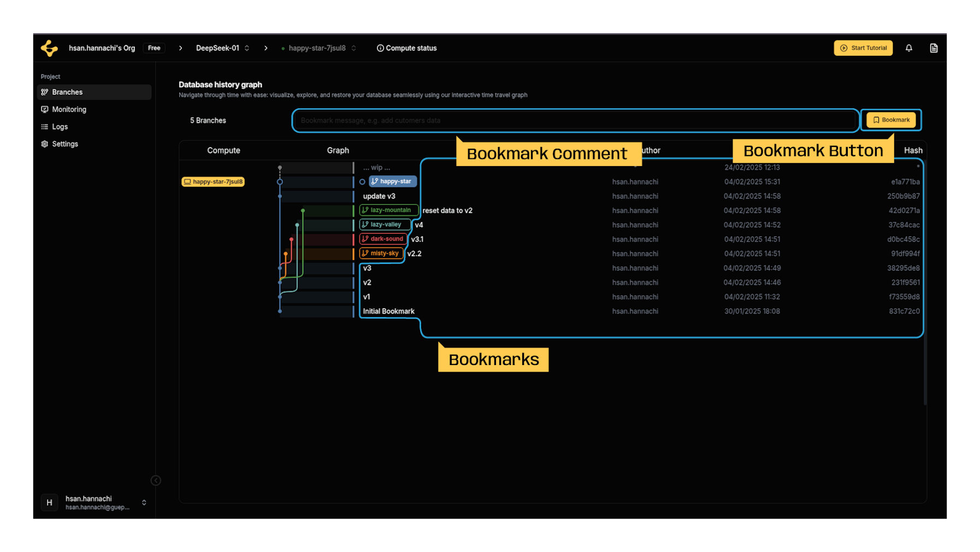Click date 04/02/2025 15:31
This screenshot has height=552, width=980.
pos(752,182)
